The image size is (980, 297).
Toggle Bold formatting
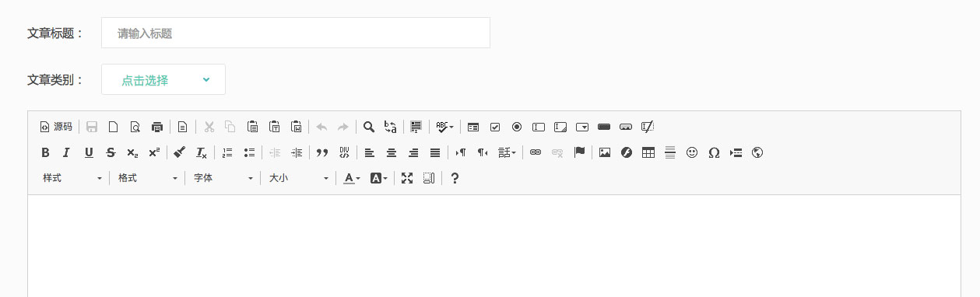point(45,152)
